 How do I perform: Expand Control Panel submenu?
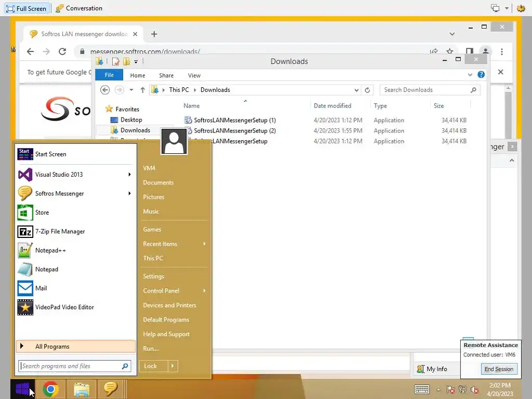tap(205, 291)
